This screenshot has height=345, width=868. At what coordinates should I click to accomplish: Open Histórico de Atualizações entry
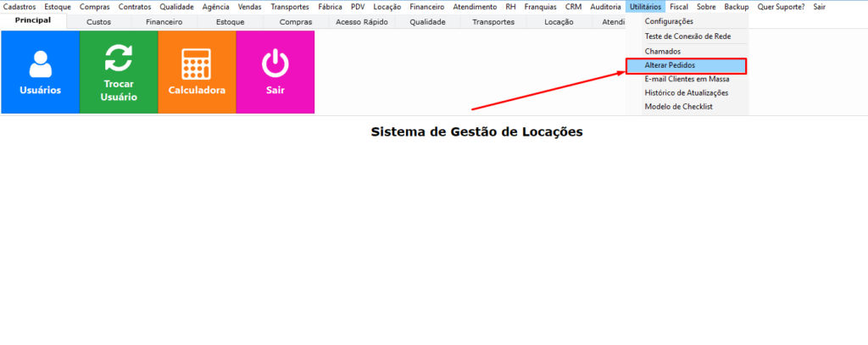pos(686,92)
